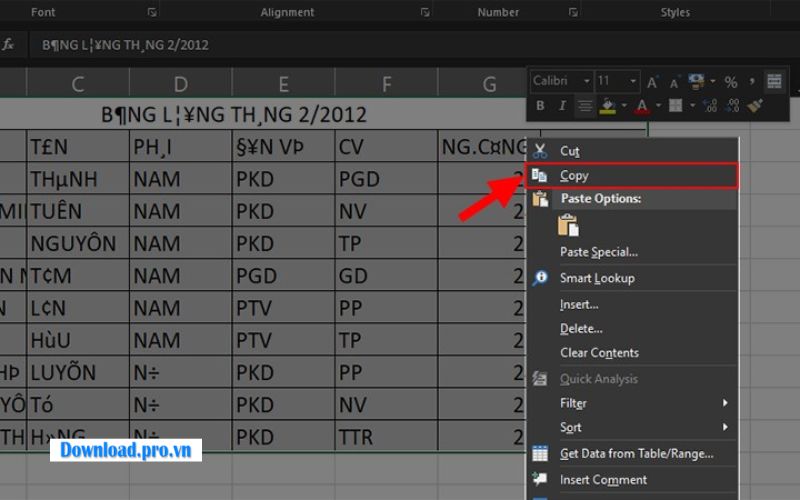Viewport: 800px width, 500px height.
Task: Open Font group dialog launcher
Action: pos(152,12)
